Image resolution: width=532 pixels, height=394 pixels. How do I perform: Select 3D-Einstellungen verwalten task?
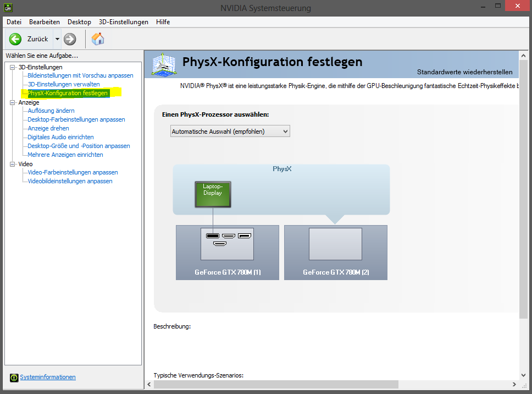point(64,84)
